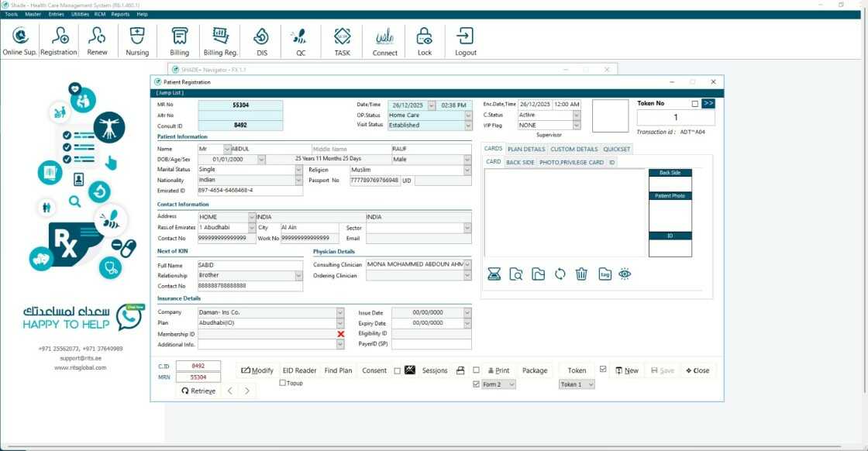Switch to the QUICKSET tab
Screen dimensions: 868x451
coord(617,150)
